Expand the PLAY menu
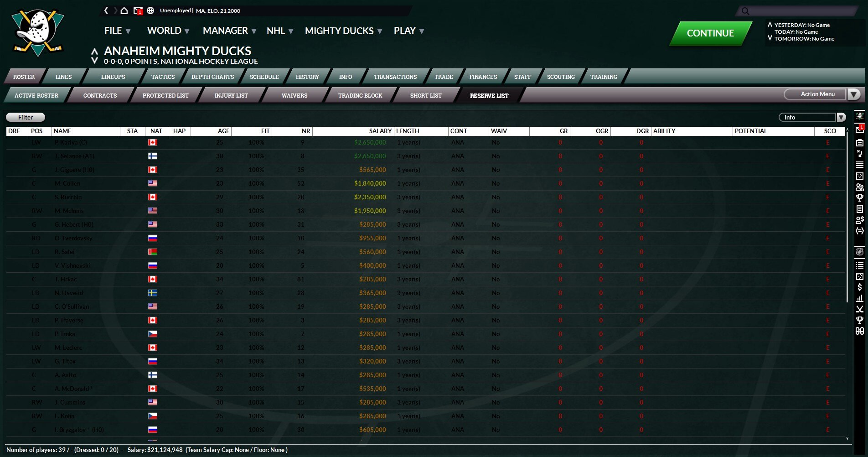Viewport: 868px width, 457px height. 409,31
